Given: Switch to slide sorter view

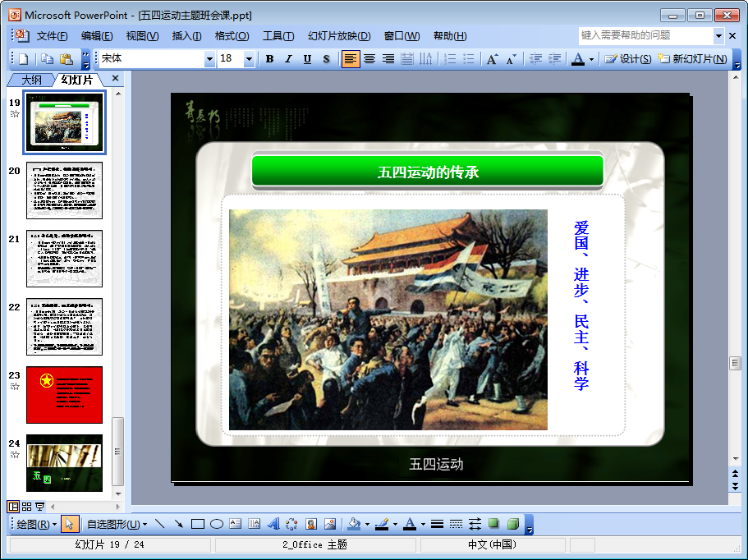Looking at the screenshot, I should (x=27, y=506).
